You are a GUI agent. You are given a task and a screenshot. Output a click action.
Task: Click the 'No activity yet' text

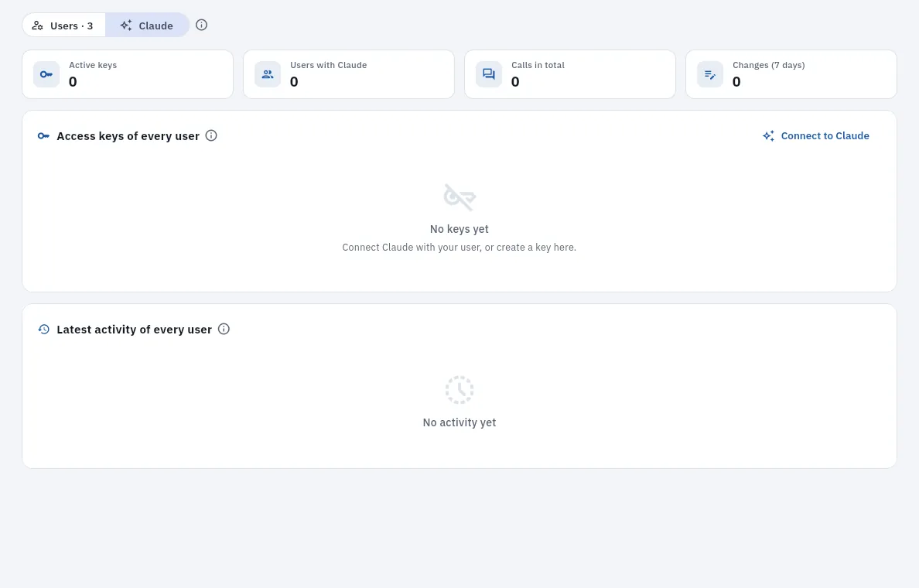coord(459,422)
